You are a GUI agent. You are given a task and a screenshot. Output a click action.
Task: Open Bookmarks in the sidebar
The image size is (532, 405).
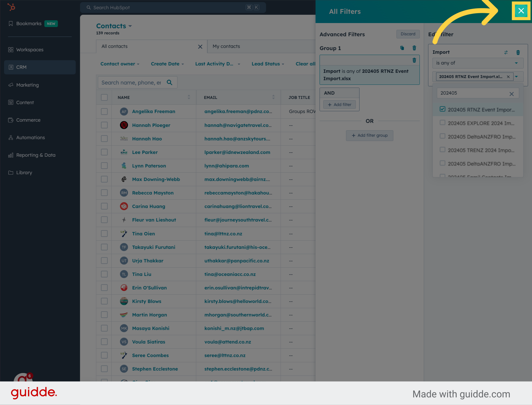(x=29, y=24)
